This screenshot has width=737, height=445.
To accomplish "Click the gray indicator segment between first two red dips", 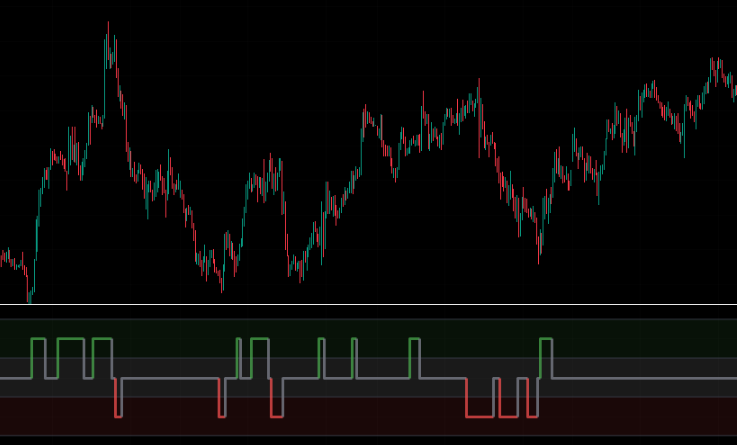I will pos(170,378).
